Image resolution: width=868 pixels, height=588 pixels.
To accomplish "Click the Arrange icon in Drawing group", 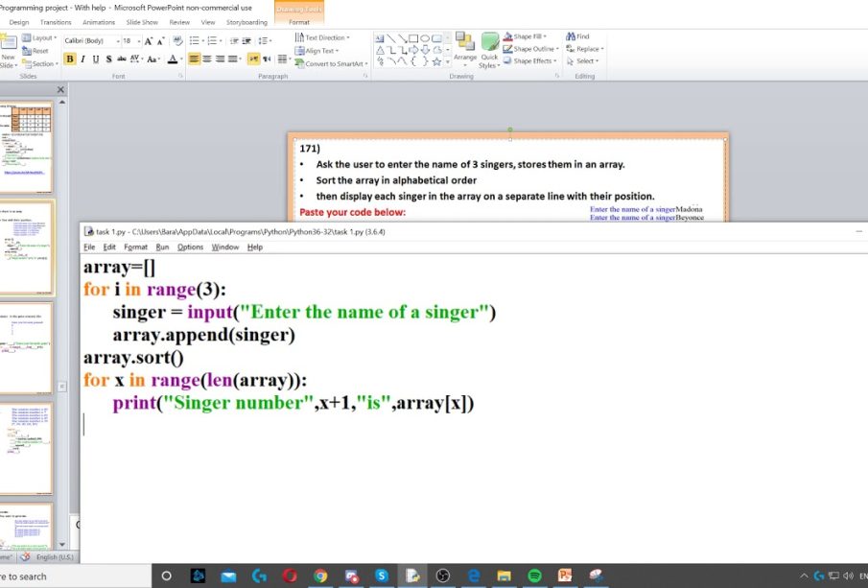I will 465,46.
